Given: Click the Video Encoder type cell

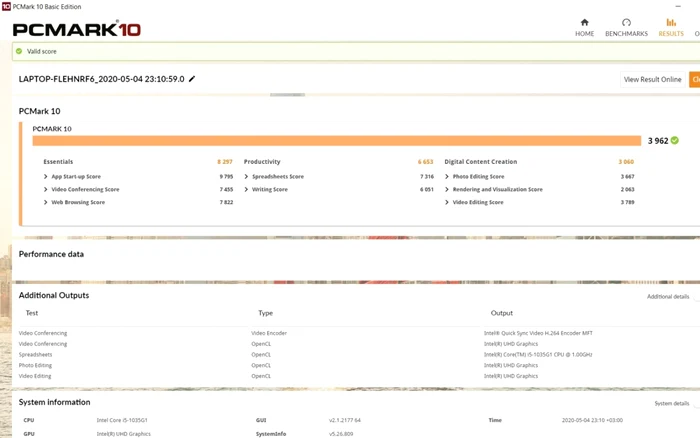Looking at the screenshot, I should pyautogui.click(x=269, y=333).
